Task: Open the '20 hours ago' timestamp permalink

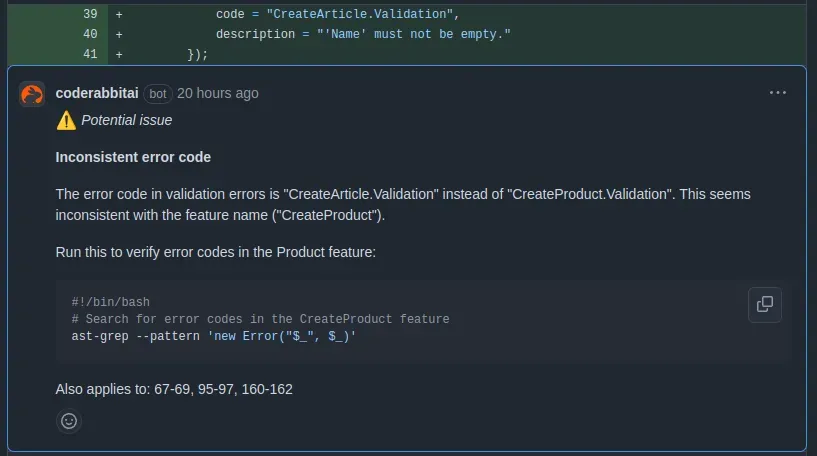Action: coord(218,93)
